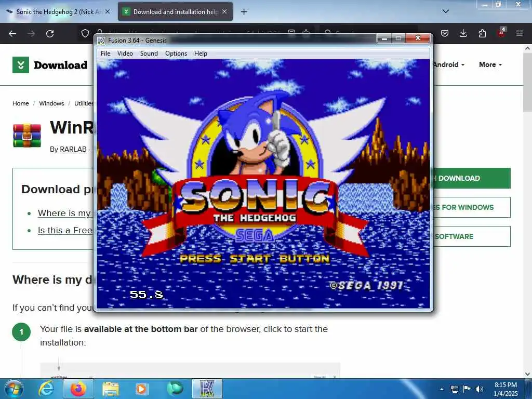Open the Action Center flag icon

467,389
